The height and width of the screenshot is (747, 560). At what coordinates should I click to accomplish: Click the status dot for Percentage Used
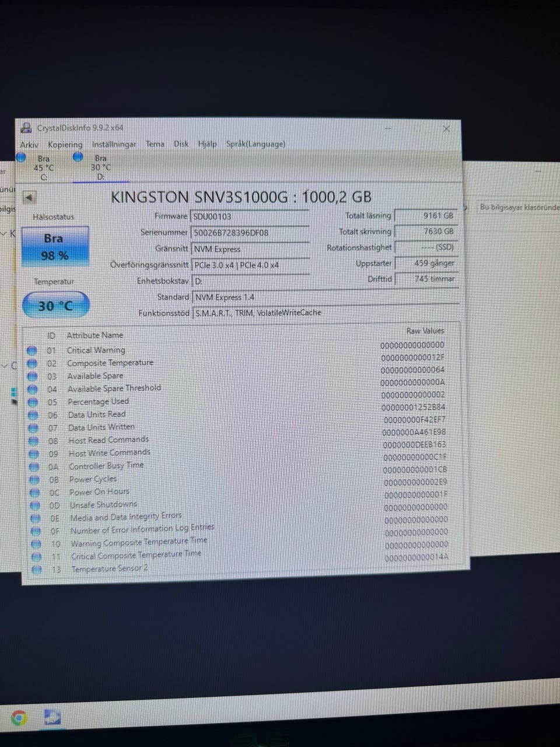point(33,402)
